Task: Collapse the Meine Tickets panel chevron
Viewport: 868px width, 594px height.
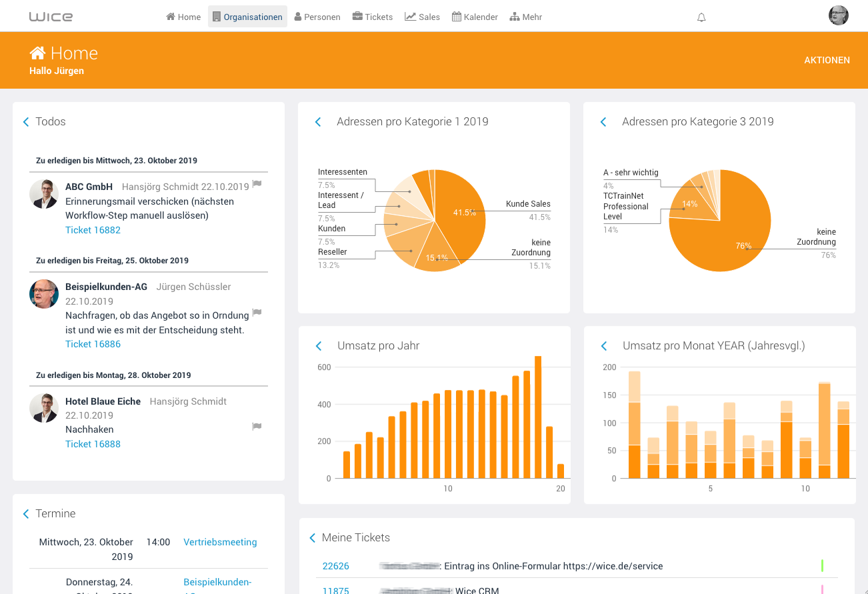Action: click(313, 537)
